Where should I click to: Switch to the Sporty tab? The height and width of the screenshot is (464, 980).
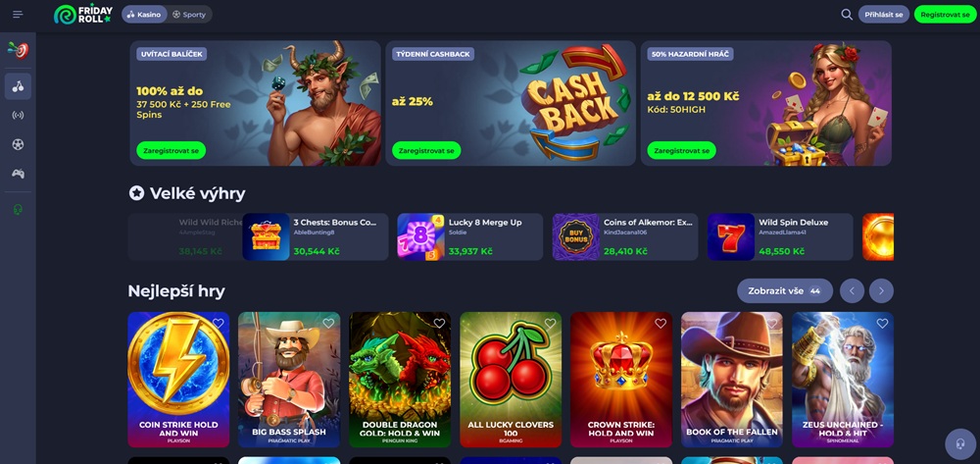(x=189, y=15)
